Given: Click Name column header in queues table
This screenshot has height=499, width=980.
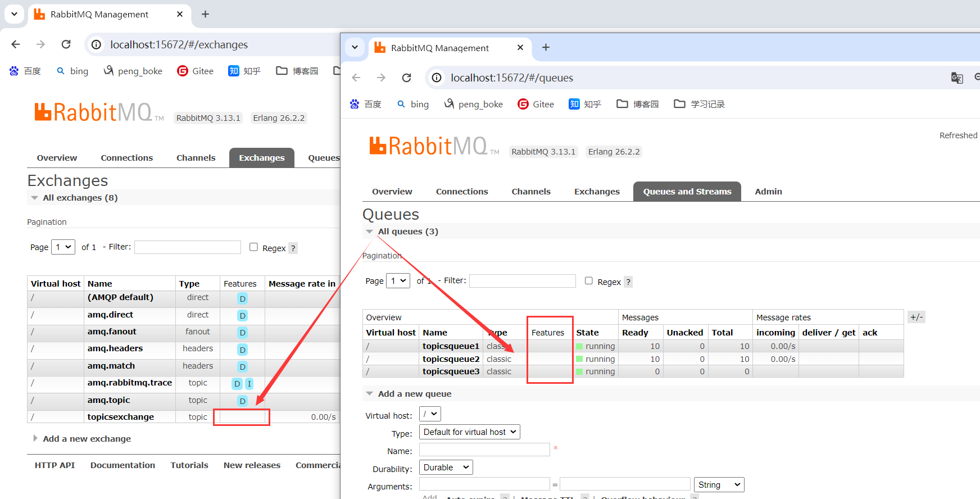Looking at the screenshot, I should 435,333.
